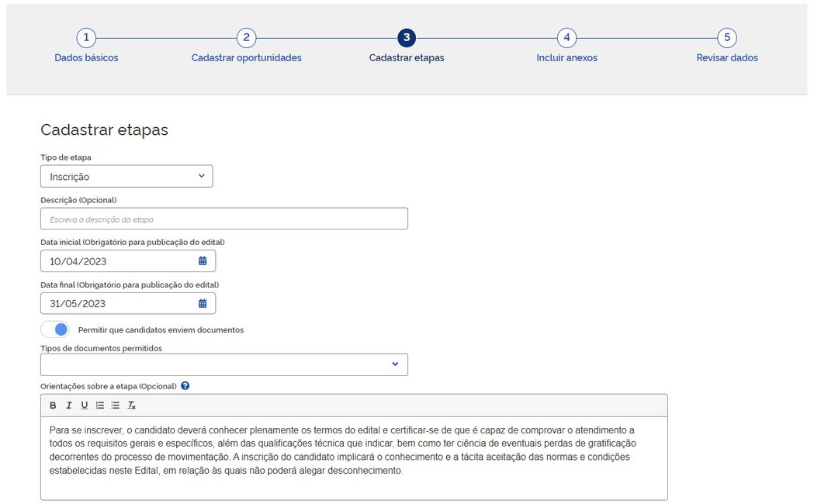Click help icon beside Orientações sobre a etapa
This screenshot has height=504, width=814.
point(185,385)
